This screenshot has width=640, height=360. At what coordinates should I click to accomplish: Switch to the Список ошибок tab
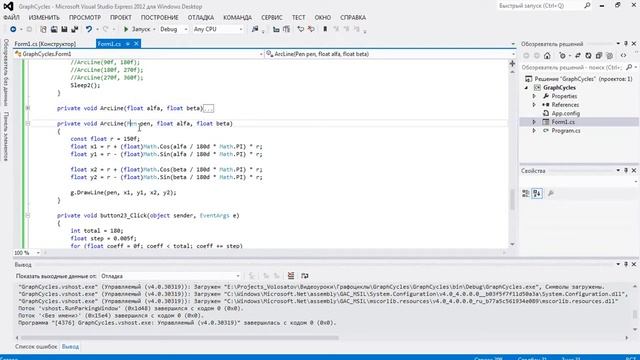(36, 347)
